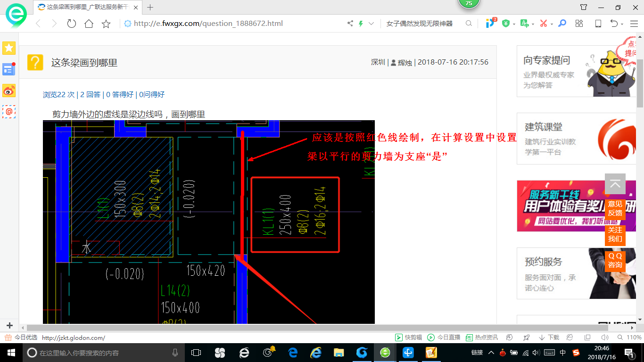Screen dimensions: 644x362
Task: Add a sidebar app with the plus icon
Action: [x=9, y=326]
